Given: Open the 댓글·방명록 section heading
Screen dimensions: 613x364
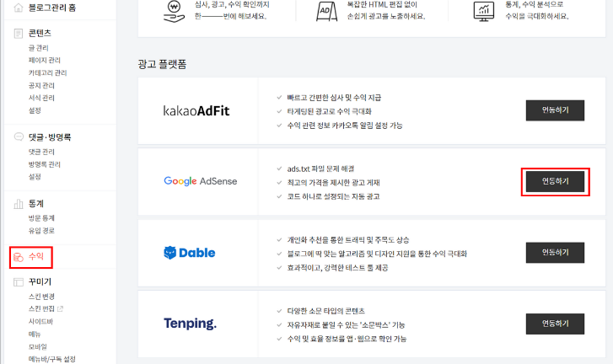Looking at the screenshot, I should click(x=50, y=137).
